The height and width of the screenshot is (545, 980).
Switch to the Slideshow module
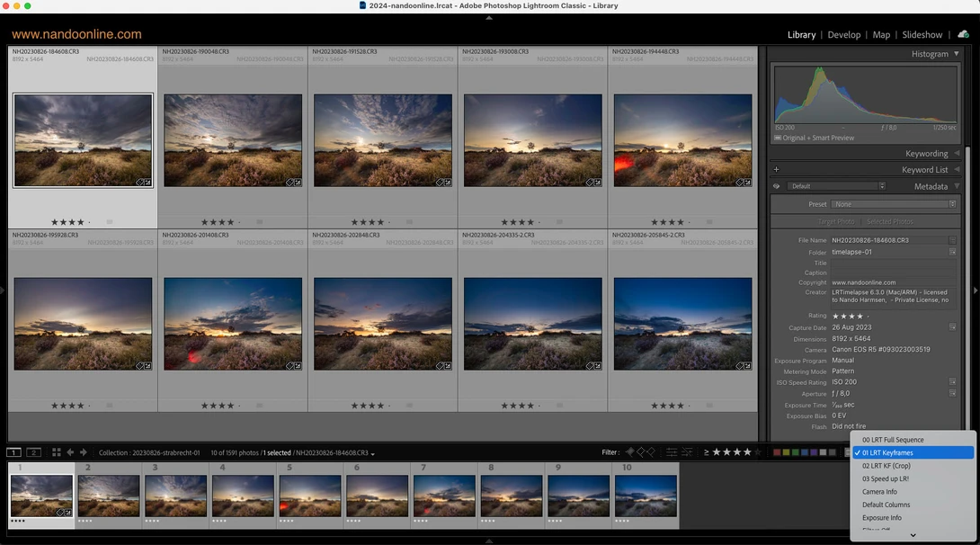point(922,35)
